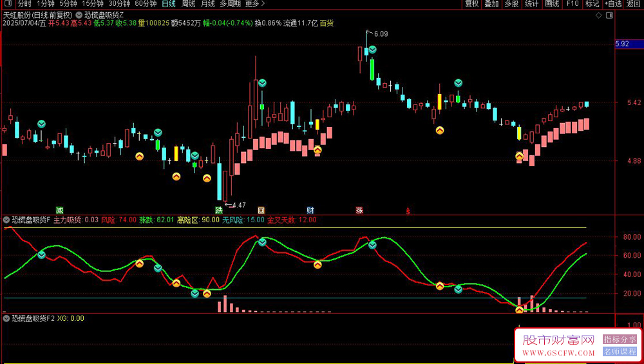Click the blue 财 event marker
The width and height of the screenshot is (644, 364).
tap(310, 211)
